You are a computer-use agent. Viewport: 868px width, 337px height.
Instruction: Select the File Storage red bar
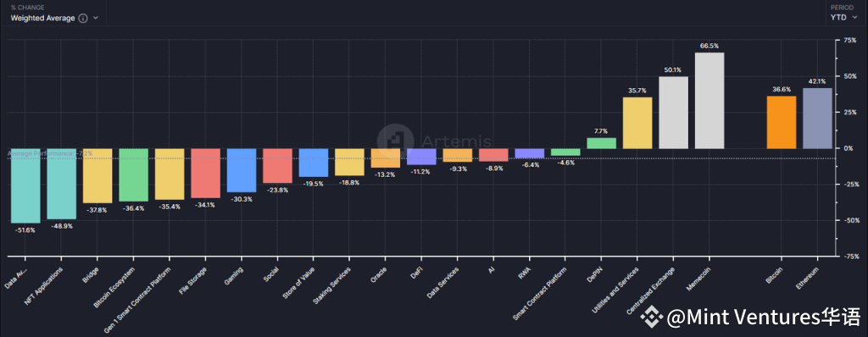(205, 174)
